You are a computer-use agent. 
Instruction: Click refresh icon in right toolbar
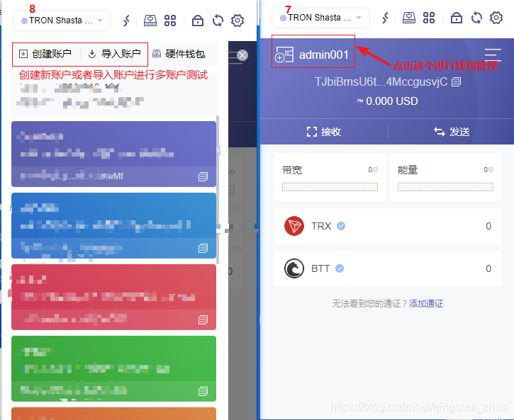476,18
